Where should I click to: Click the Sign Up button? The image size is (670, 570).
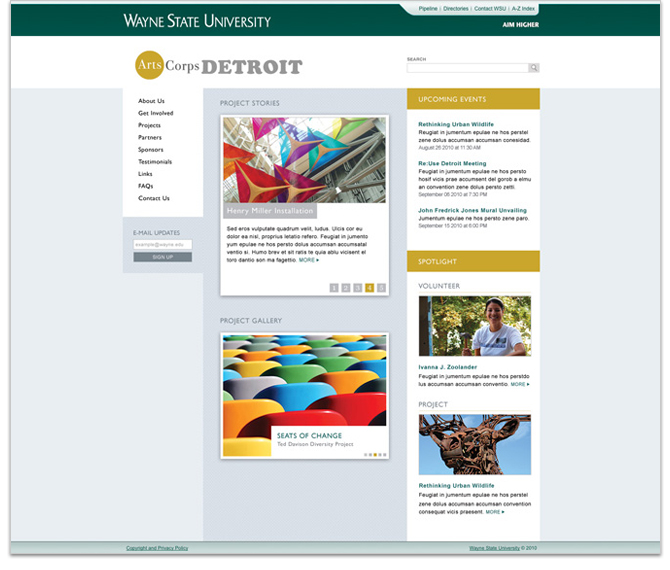(162, 257)
